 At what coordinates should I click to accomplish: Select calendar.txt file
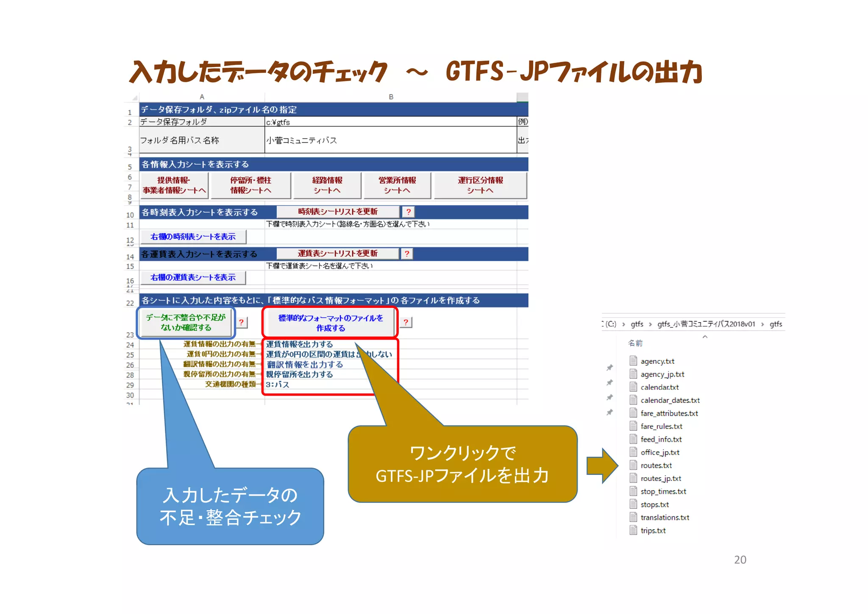(x=659, y=387)
